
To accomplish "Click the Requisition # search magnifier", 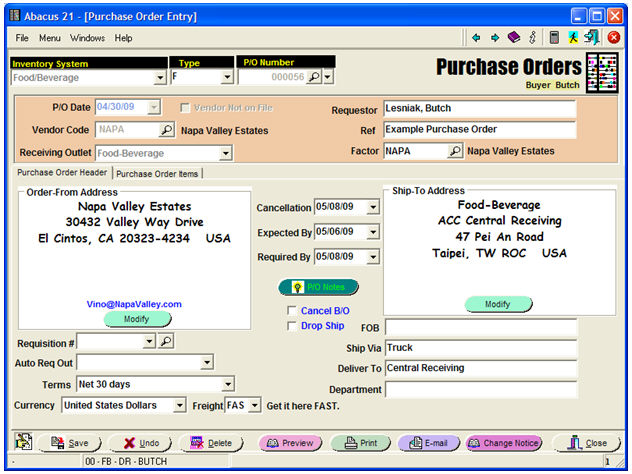I will 166,342.
